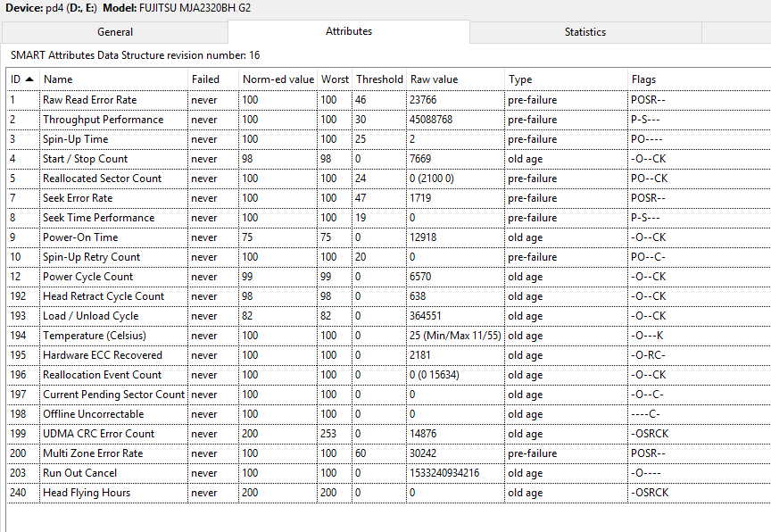This screenshot has height=532, width=771.
Task: Select Current Pending Sector Count row
Action: tap(389, 395)
